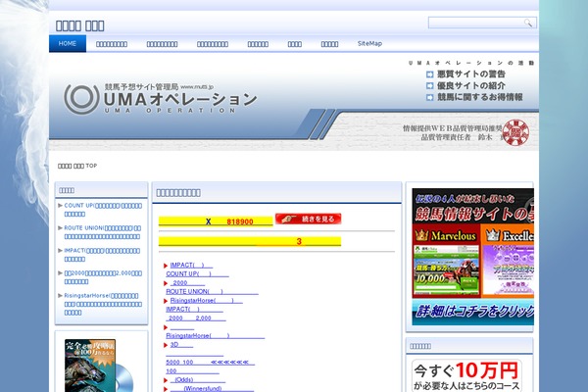Click red triangle beside 3D link
The width and height of the screenshot is (588, 392).
(x=166, y=345)
